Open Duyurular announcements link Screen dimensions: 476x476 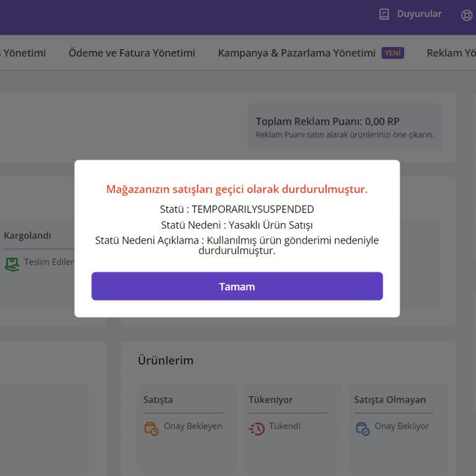pyautogui.click(x=419, y=14)
